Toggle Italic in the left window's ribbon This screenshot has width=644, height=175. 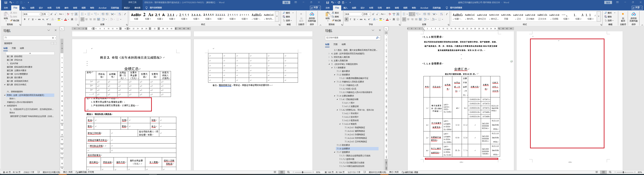tap(28, 19)
